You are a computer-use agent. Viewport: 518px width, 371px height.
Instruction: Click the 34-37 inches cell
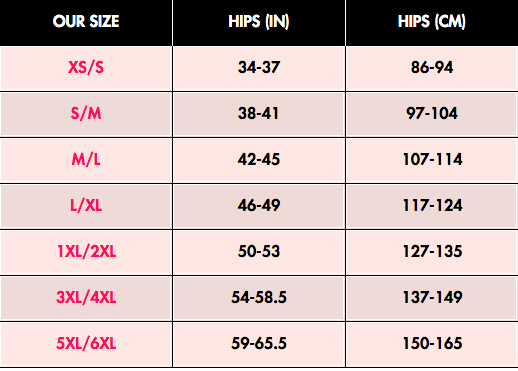click(x=259, y=68)
